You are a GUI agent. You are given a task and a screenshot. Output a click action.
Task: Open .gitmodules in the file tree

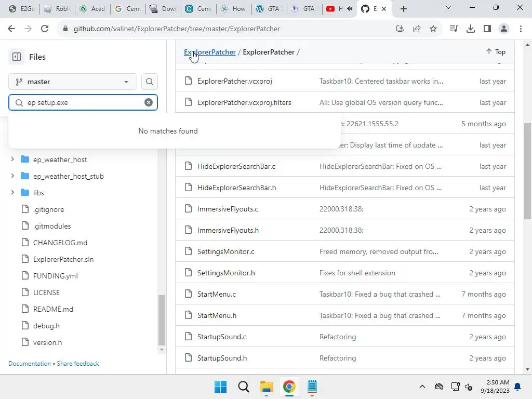52,226
